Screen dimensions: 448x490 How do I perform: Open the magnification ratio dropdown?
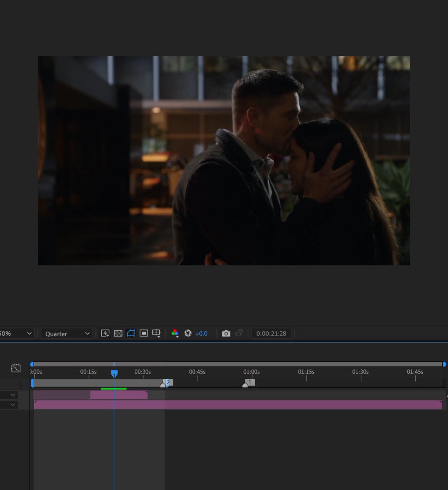pos(16,333)
